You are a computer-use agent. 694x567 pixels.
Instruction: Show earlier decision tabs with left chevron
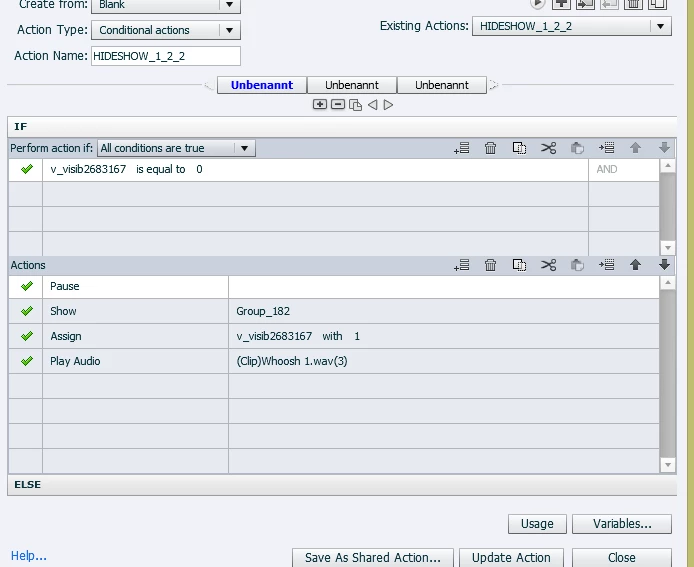[209, 85]
